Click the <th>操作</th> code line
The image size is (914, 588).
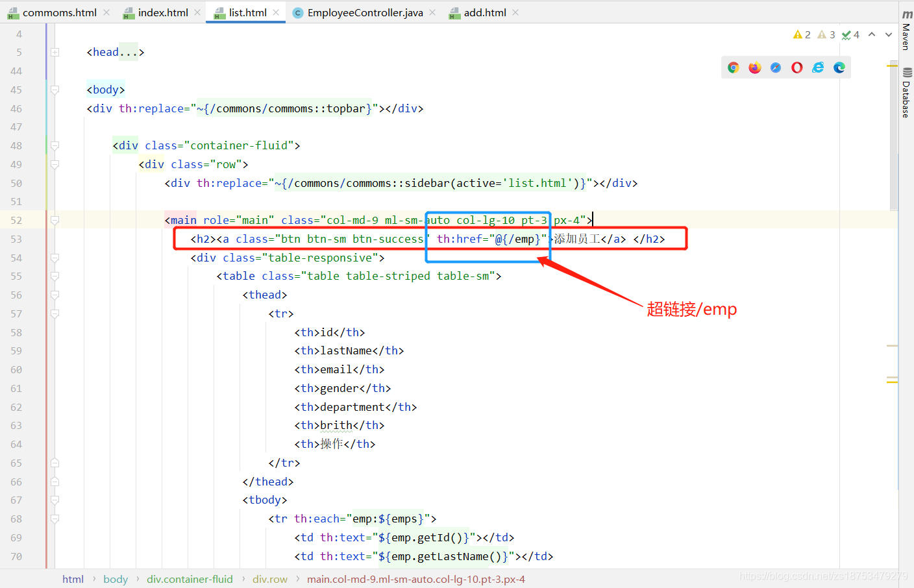click(x=335, y=444)
